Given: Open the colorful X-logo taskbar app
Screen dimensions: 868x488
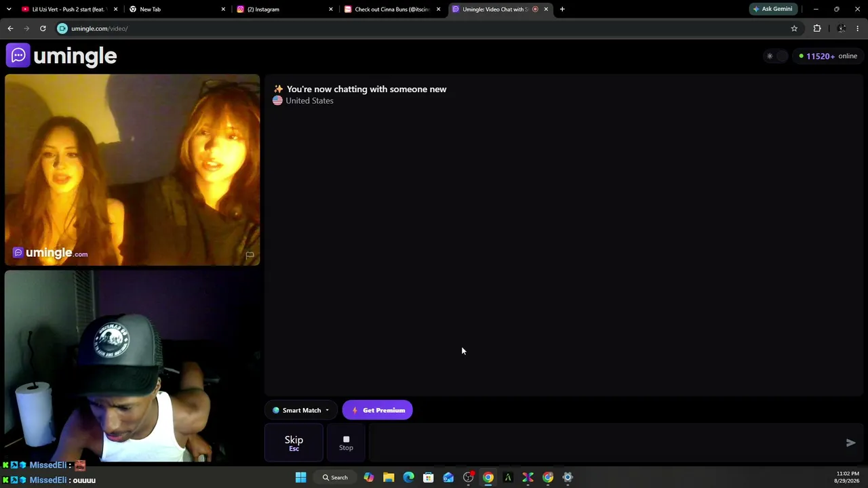Looking at the screenshot, I should point(528,477).
